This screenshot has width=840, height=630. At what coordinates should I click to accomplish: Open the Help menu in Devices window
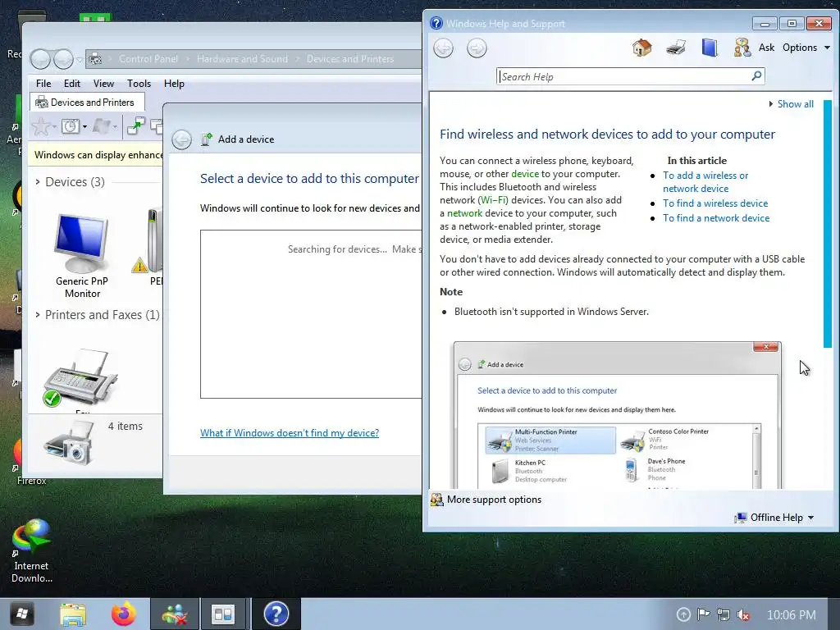tap(174, 84)
